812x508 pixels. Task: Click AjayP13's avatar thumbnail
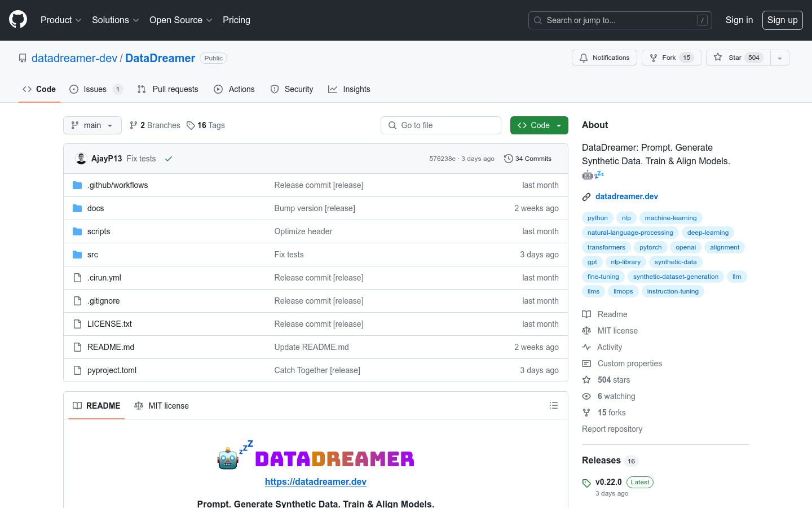click(81, 159)
